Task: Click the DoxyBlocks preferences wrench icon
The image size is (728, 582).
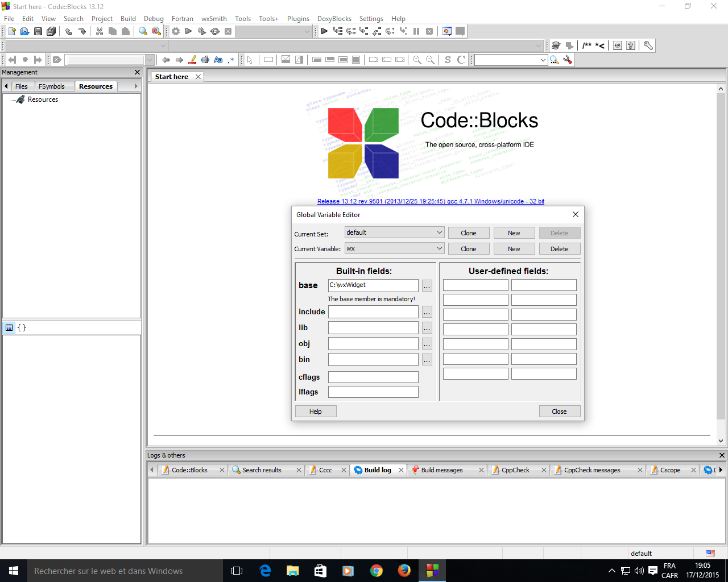Action: coord(648,45)
